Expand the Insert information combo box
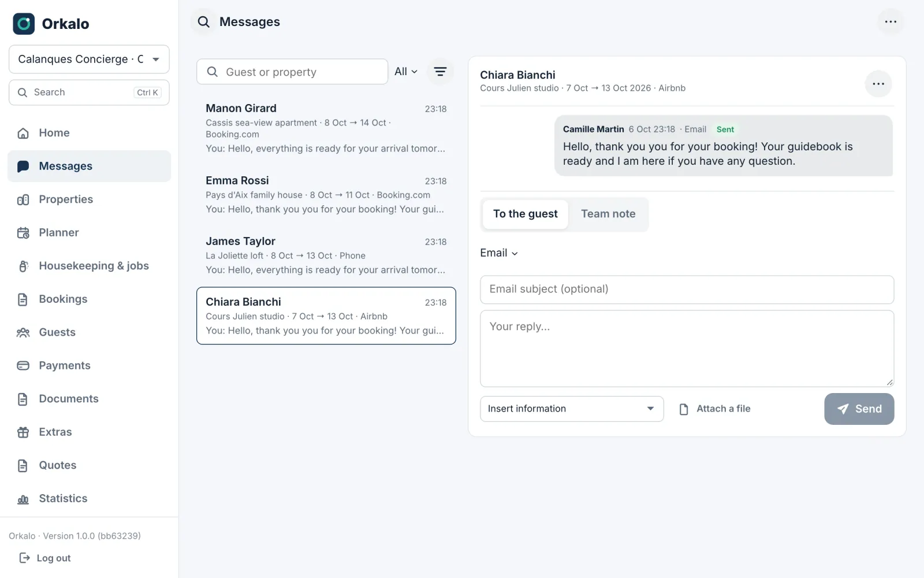The height and width of the screenshot is (578, 924). [x=572, y=409]
